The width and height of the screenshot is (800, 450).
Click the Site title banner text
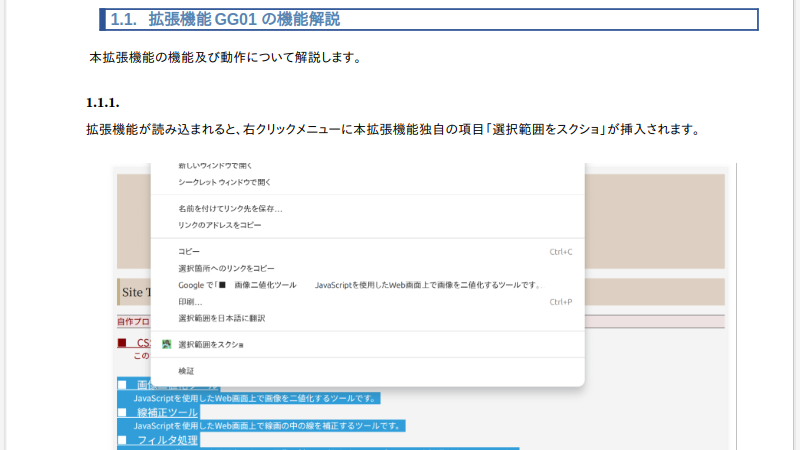(135, 292)
